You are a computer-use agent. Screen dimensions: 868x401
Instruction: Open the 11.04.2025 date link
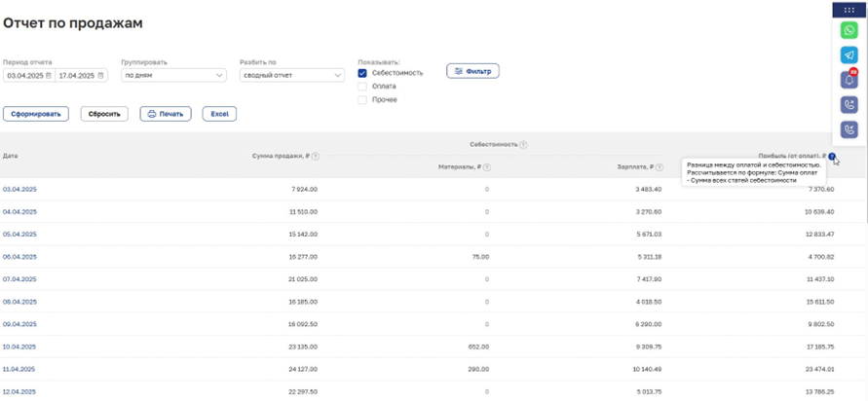pos(19,369)
